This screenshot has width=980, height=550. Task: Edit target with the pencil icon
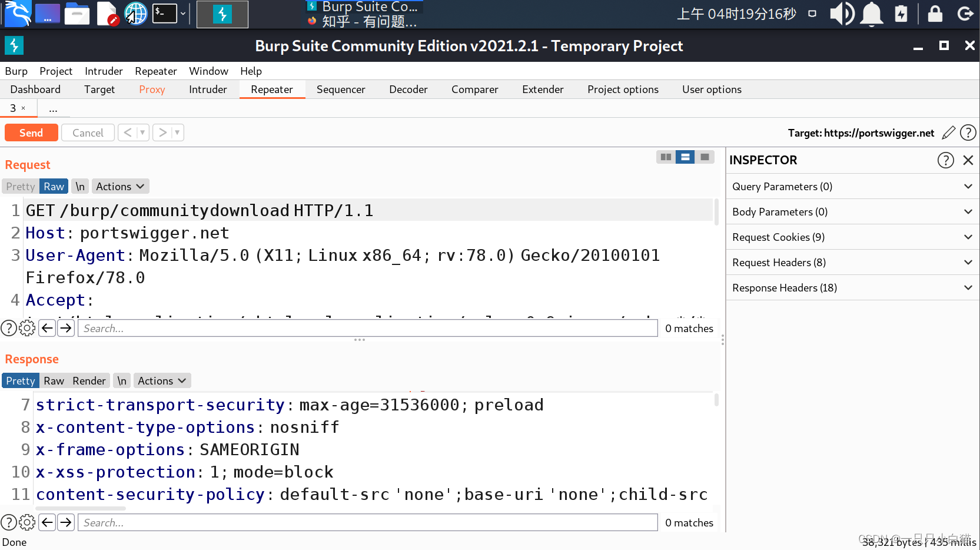pos(948,132)
